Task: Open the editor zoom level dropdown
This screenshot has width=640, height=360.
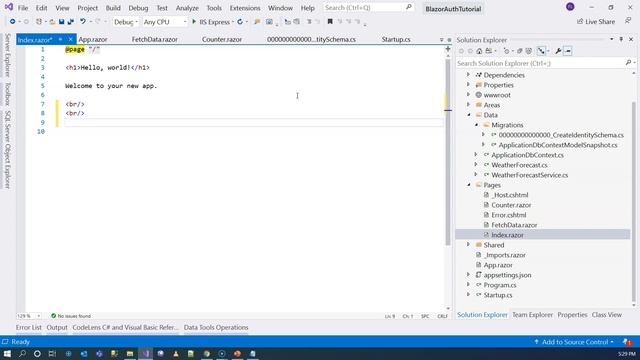Action: pos(29,316)
